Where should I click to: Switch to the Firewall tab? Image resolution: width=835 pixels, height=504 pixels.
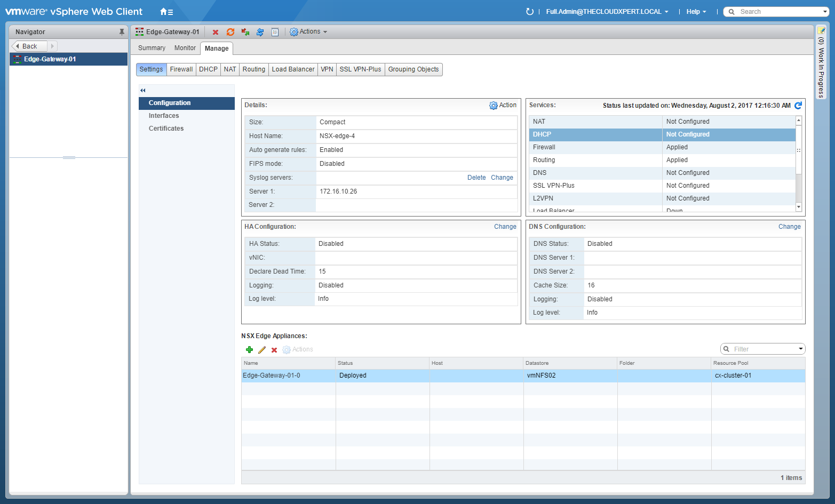[x=181, y=69]
